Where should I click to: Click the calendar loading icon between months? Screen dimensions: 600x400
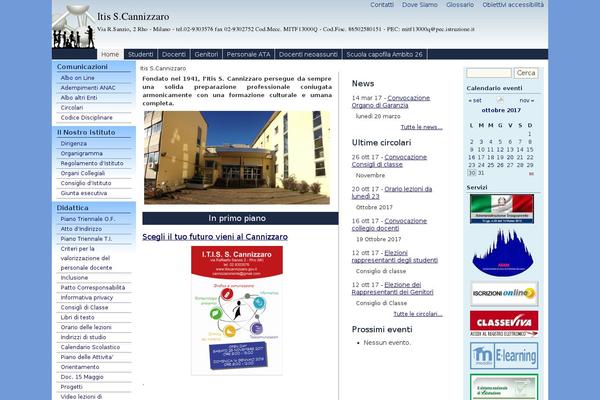500,100
